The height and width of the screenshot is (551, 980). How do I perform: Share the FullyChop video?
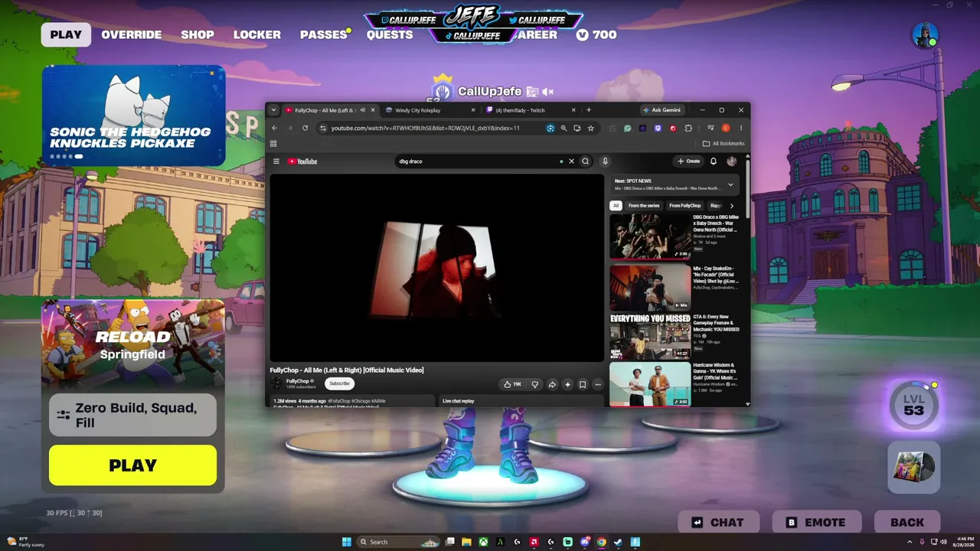point(552,384)
